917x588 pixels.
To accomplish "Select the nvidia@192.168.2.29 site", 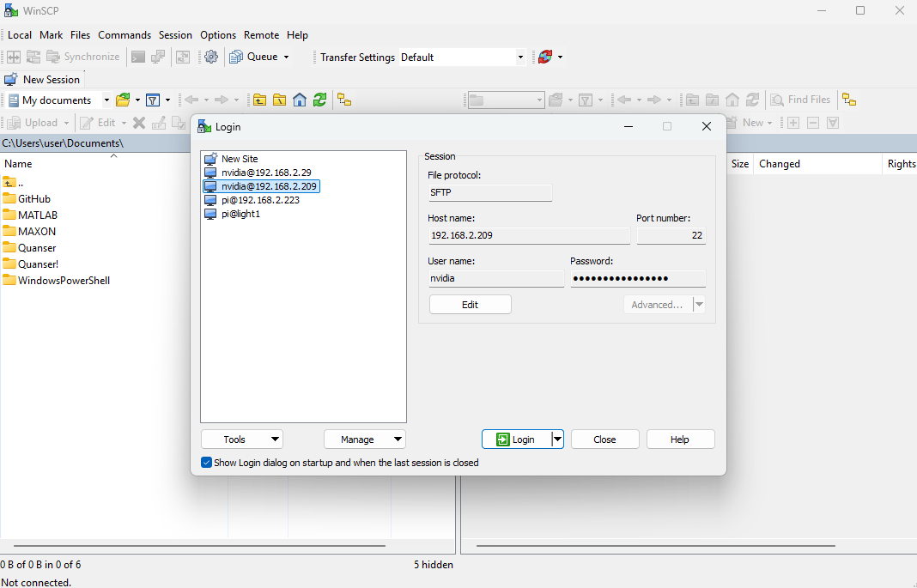I will tap(266, 173).
